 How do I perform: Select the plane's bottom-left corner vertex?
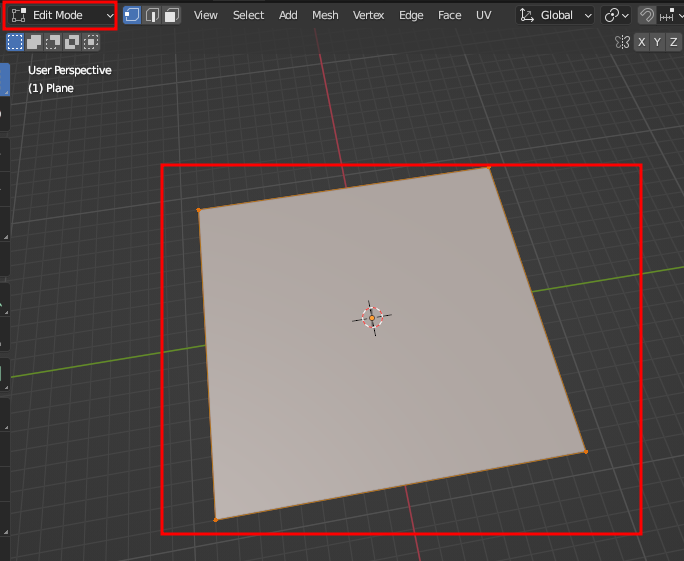[215, 520]
